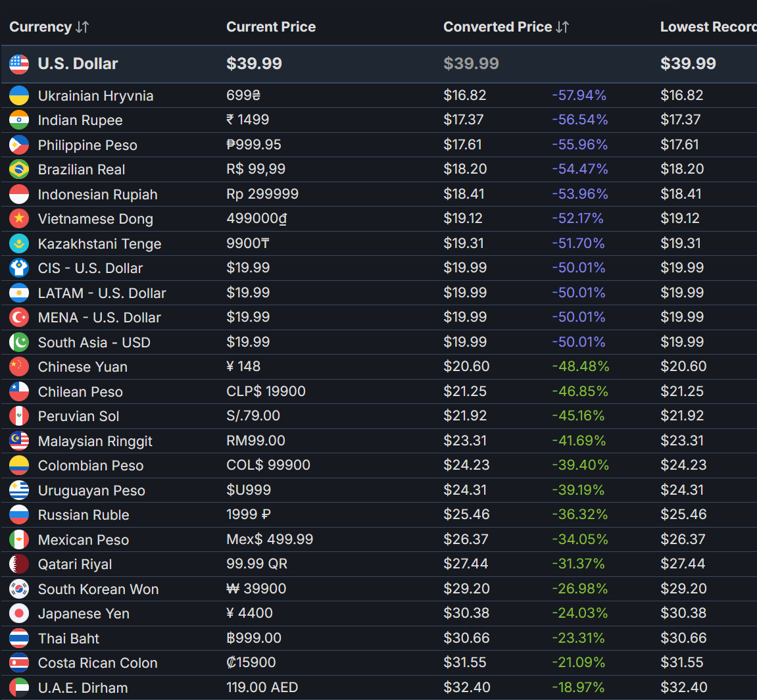The width and height of the screenshot is (757, 700).
Task: Sort table by Currency column arrows
Action: pos(82,27)
